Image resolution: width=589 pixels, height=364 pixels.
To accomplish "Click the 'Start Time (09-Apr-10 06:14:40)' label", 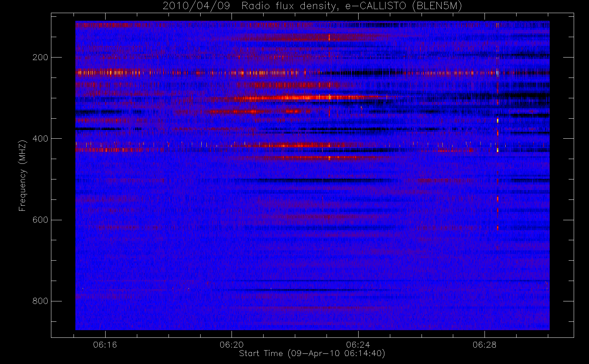I will 312,353.
